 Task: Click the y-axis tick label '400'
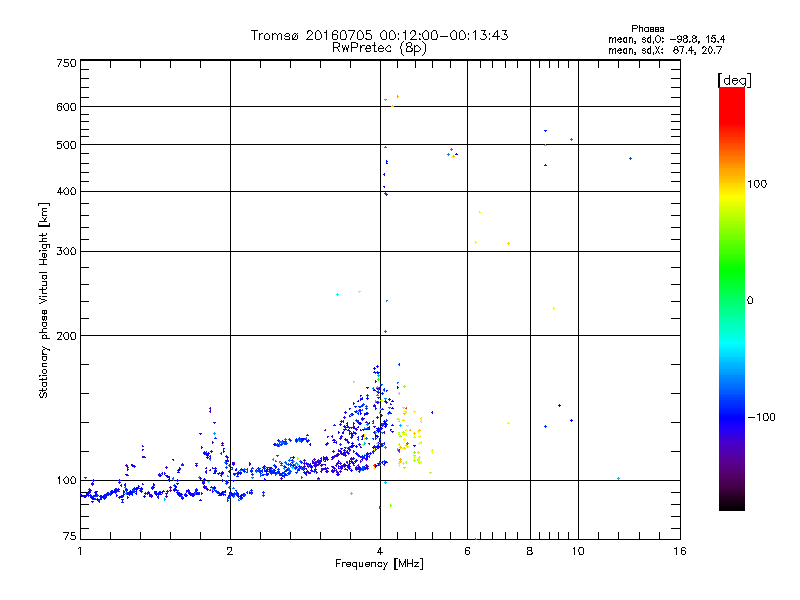click(66, 192)
